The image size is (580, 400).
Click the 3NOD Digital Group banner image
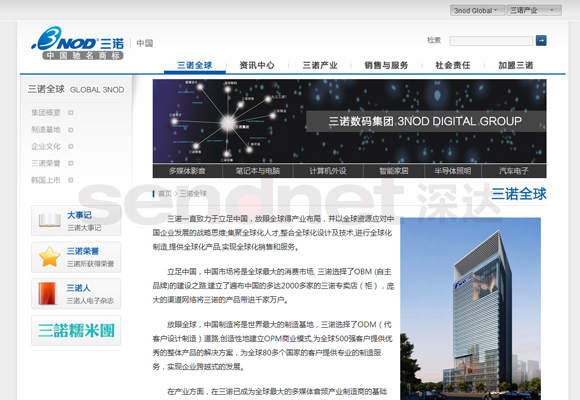(350, 121)
